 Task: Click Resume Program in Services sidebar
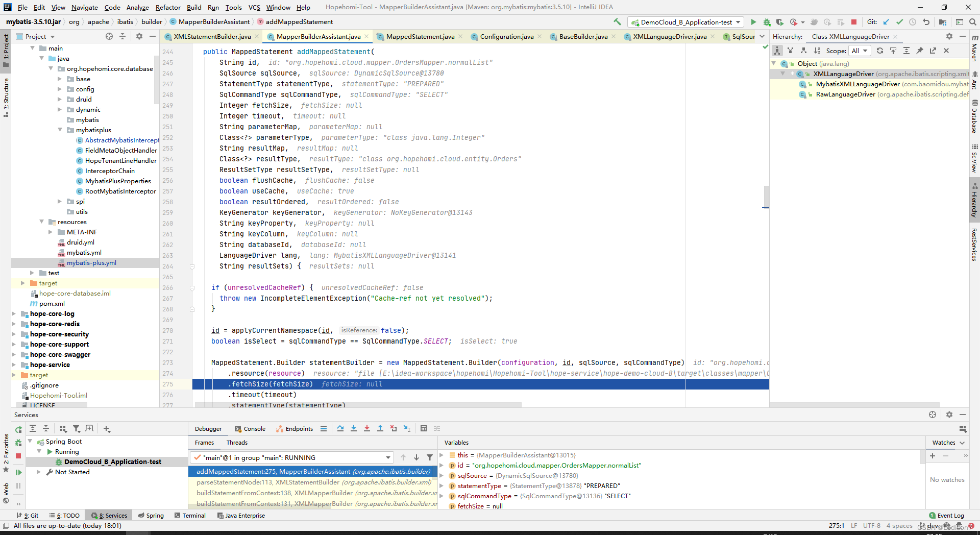click(x=18, y=473)
